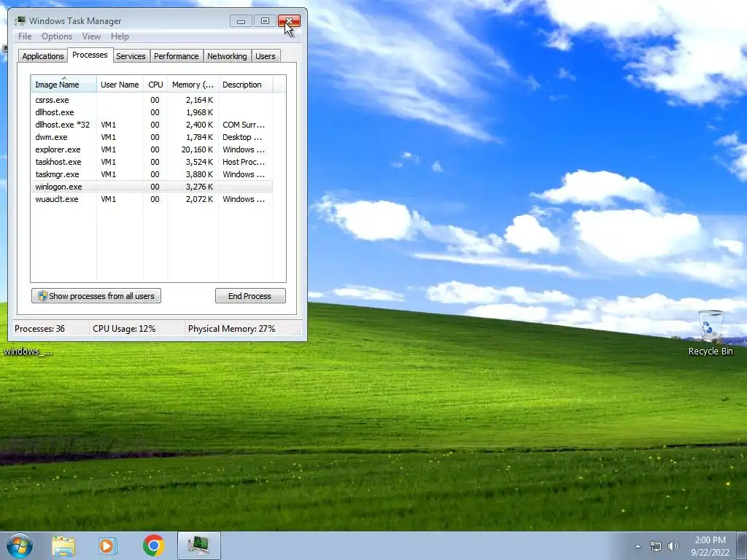Click the network tray icon
This screenshot has width=747, height=560.
pyautogui.click(x=656, y=546)
